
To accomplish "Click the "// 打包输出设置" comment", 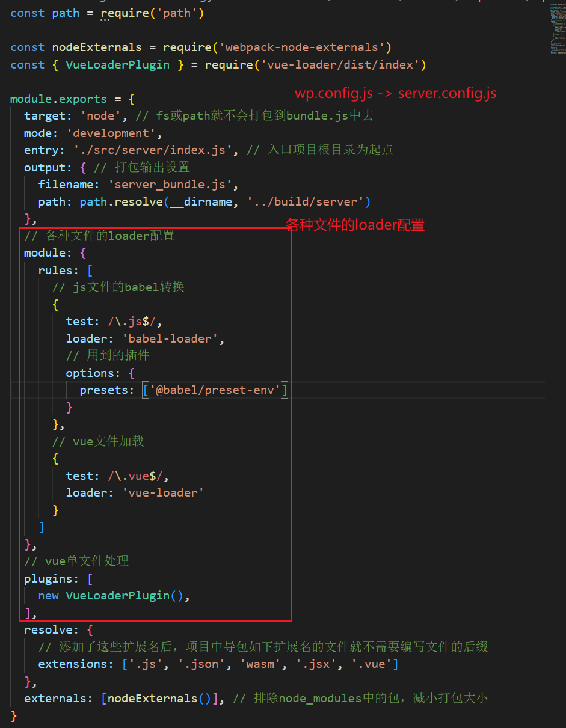I will click(142, 168).
